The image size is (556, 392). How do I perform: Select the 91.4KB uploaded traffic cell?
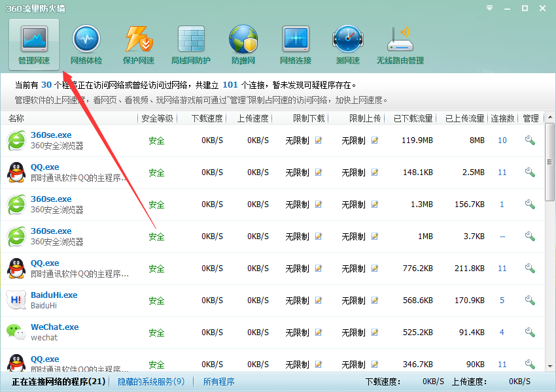coord(472,332)
